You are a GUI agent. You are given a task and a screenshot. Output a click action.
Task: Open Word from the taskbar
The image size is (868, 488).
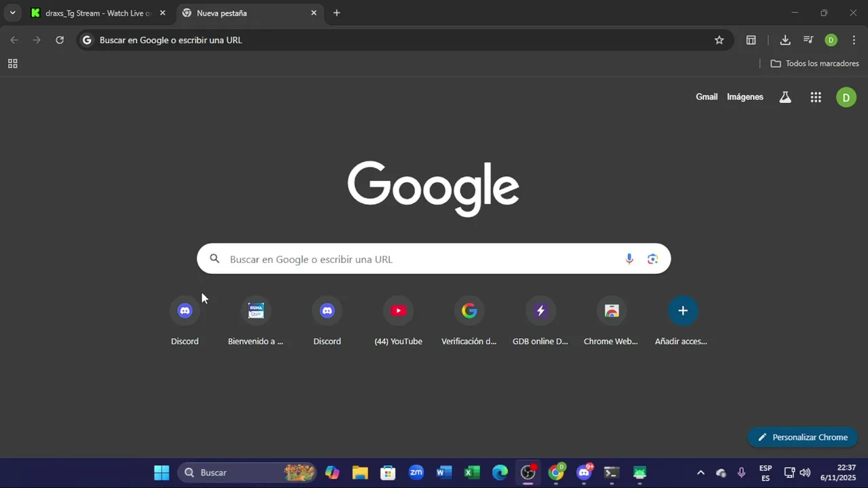pos(444,472)
